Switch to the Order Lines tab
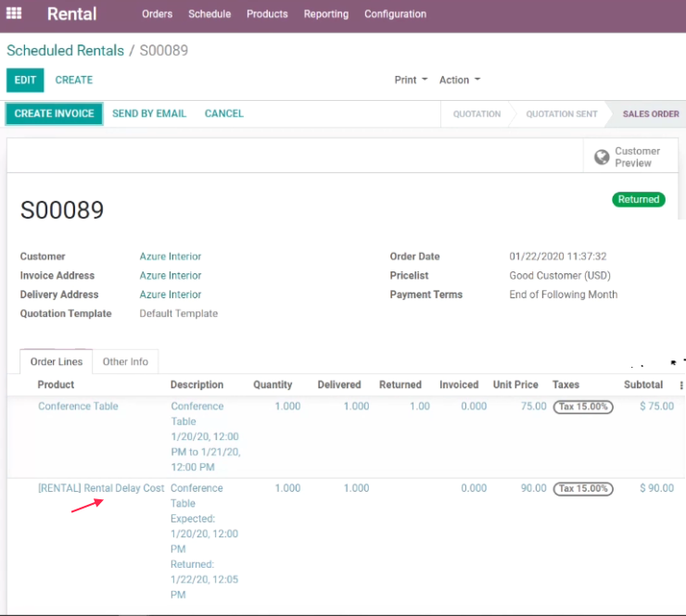The image size is (686, 616). tap(57, 361)
